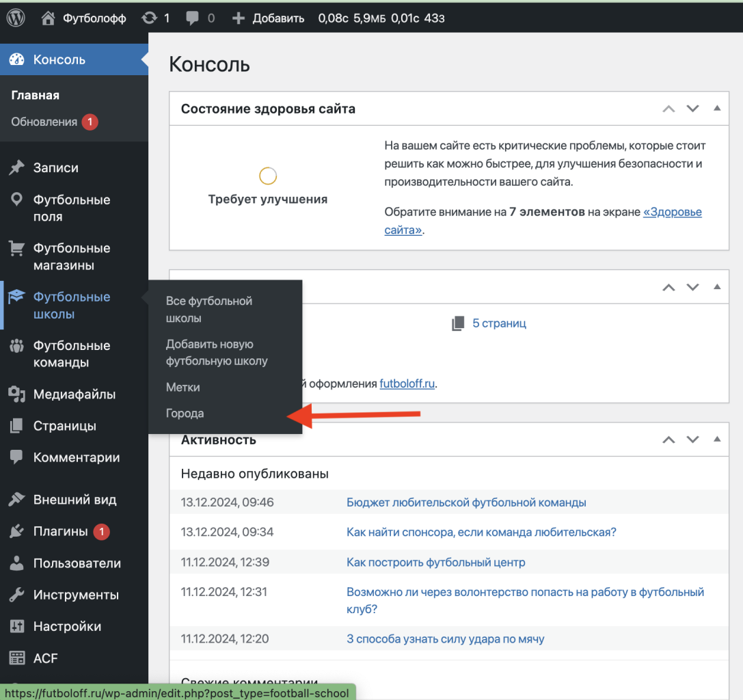Click the Плагины plug icon
743x700 pixels.
tap(16, 532)
